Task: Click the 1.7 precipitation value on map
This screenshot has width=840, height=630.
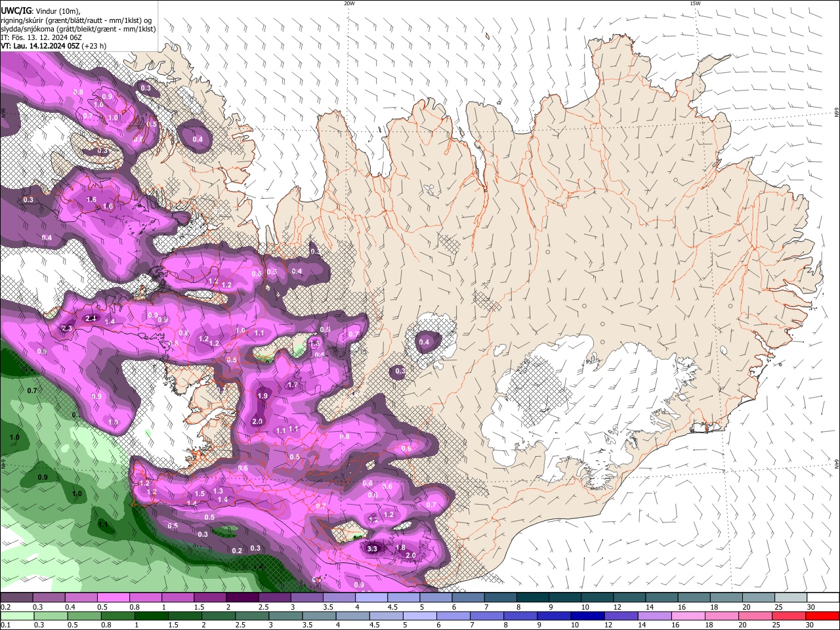Action: (293, 385)
